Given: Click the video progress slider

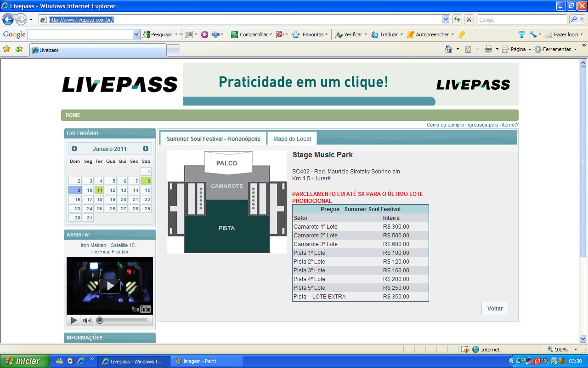Looking at the screenshot, I should (124, 320).
